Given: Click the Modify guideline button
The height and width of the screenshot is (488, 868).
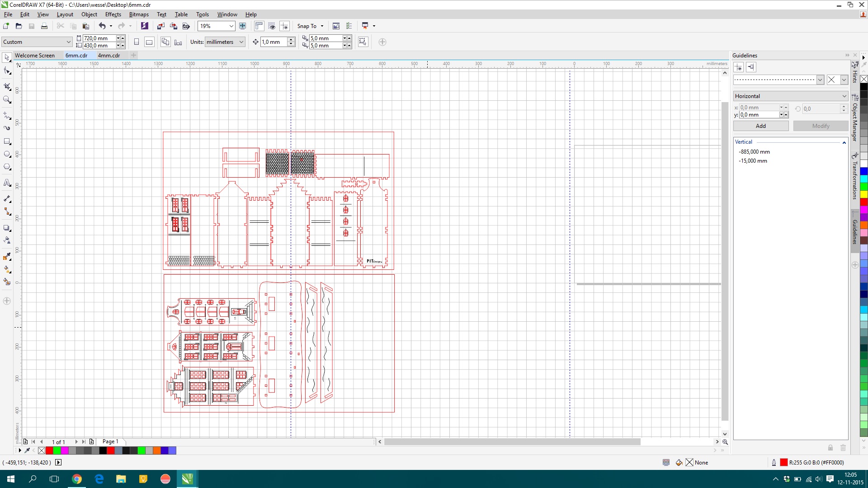Looking at the screenshot, I should click(820, 126).
